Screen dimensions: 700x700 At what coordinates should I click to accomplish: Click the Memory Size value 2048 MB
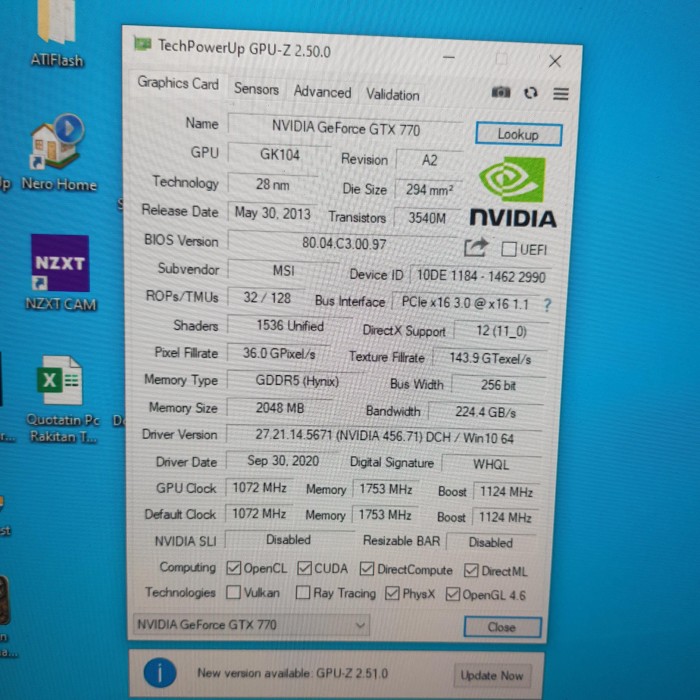[x=280, y=408]
